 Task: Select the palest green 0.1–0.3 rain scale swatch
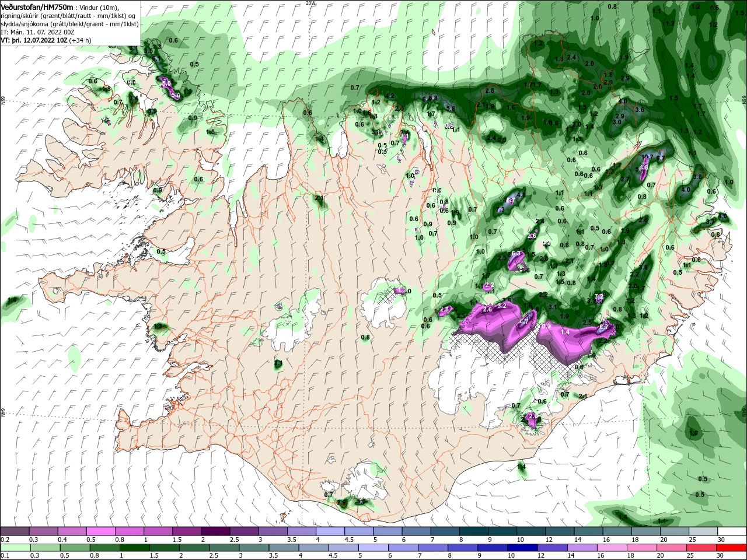(x=15, y=548)
